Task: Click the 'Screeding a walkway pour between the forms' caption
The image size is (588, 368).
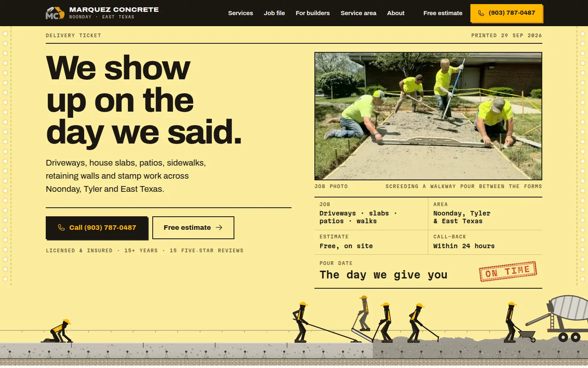Action: (464, 186)
